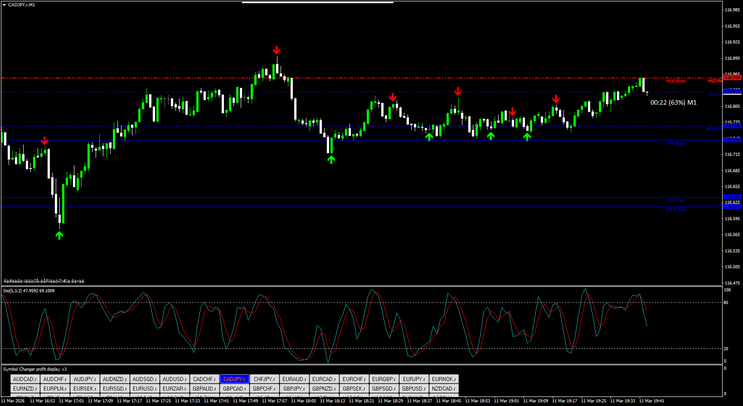Click the '11 Mar 17:57' time axis label
Image resolution: width=743 pixels, height=406 pixels.
pyautogui.click(x=277, y=400)
